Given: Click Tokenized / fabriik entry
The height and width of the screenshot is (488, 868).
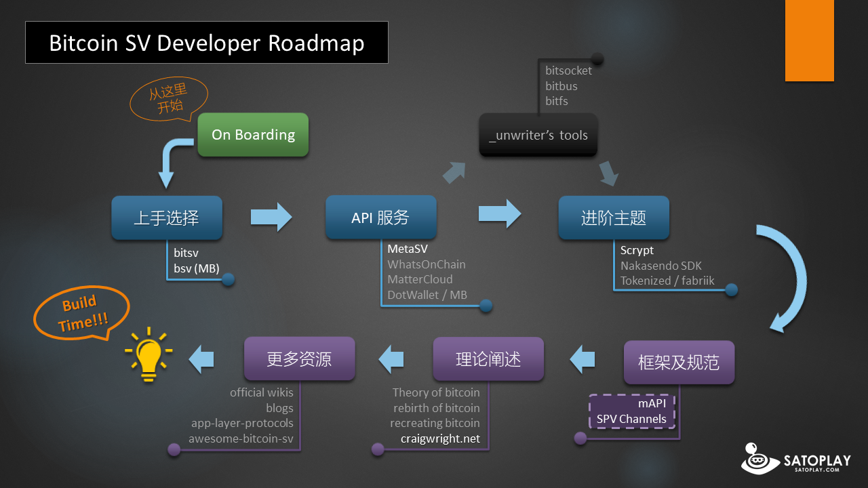Looking at the screenshot, I should coord(667,281).
